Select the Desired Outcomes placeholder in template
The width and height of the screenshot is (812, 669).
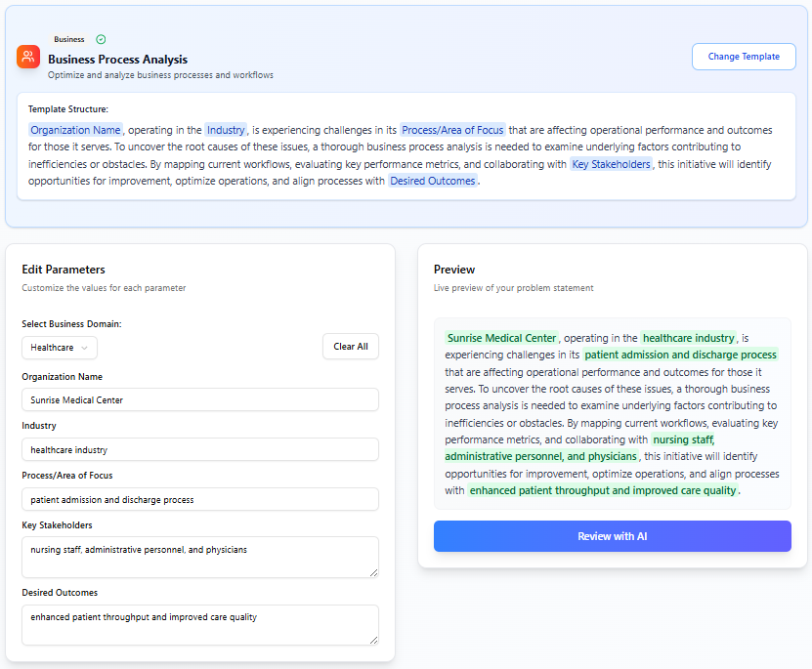click(432, 181)
